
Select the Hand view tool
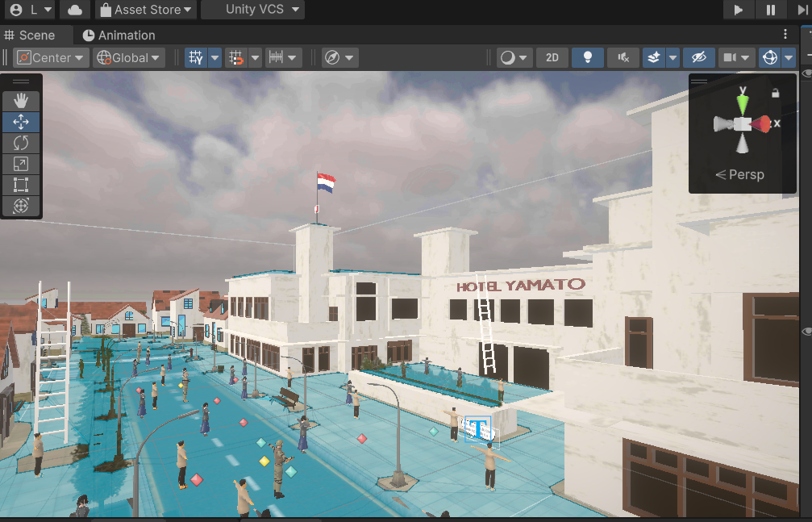tap(21, 101)
